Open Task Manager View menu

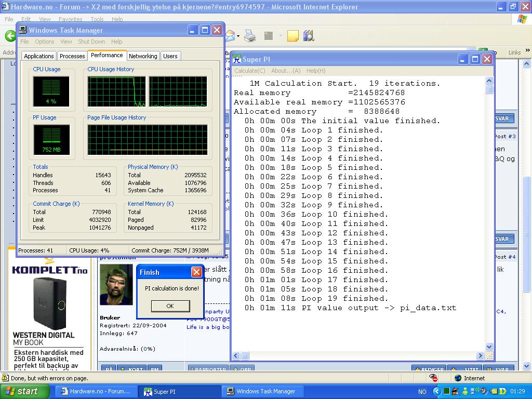coord(66,42)
